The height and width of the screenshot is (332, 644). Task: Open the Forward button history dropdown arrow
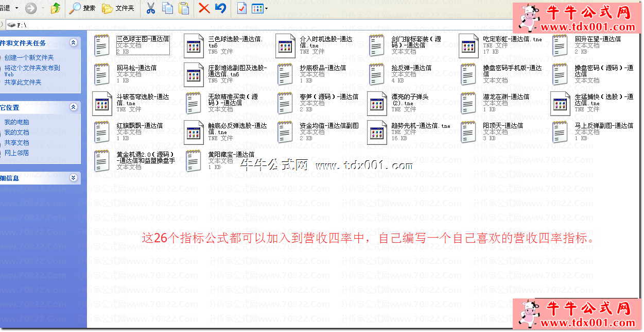(x=42, y=8)
